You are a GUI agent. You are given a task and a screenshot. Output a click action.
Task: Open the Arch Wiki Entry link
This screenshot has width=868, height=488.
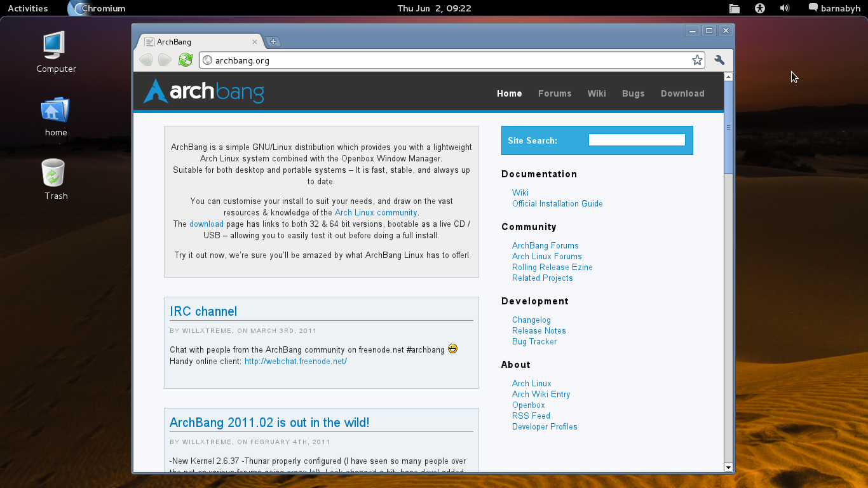tap(541, 394)
